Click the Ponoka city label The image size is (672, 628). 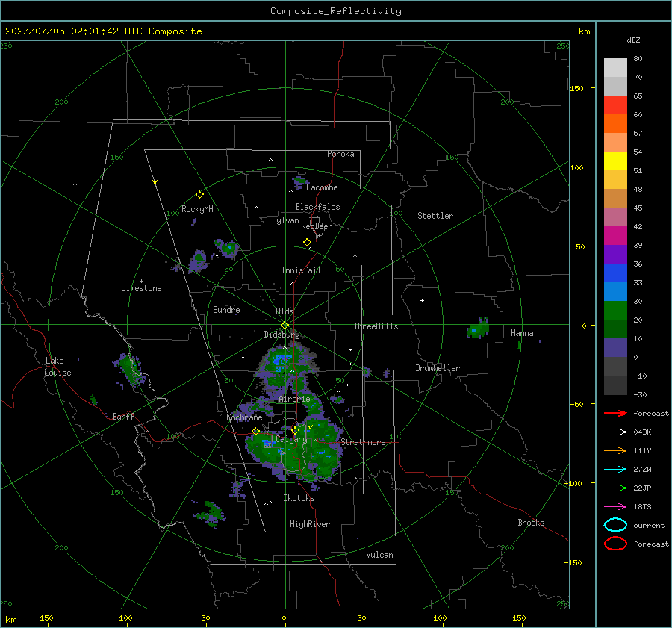(x=340, y=154)
